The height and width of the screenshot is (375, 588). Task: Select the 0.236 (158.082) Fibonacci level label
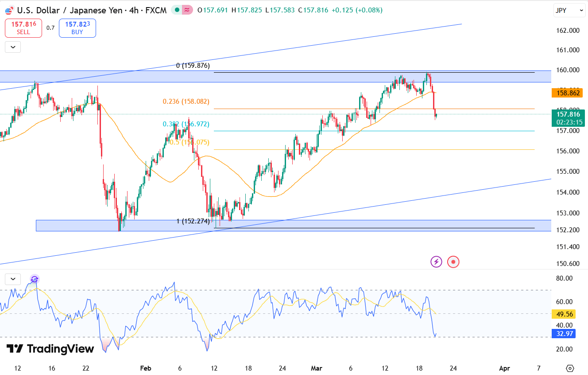tap(186, 102)
